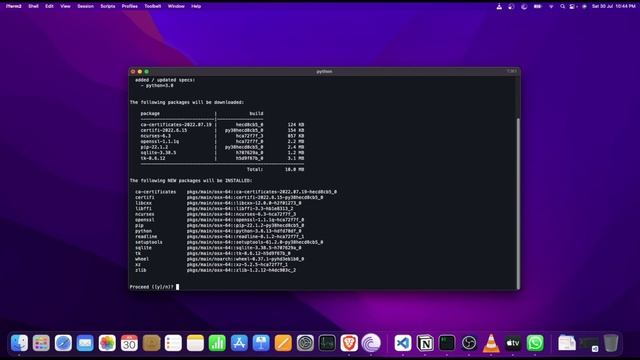This screenshot has height=360, width=640.
Task: Open the Window menu
Action: (x=176, y=6)
